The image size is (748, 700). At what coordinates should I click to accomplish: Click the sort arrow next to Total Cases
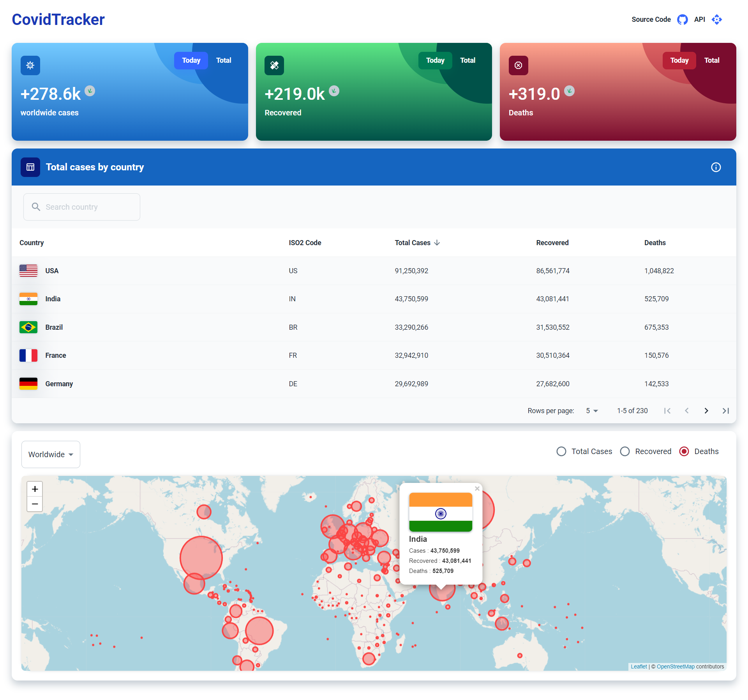[437, 243]
